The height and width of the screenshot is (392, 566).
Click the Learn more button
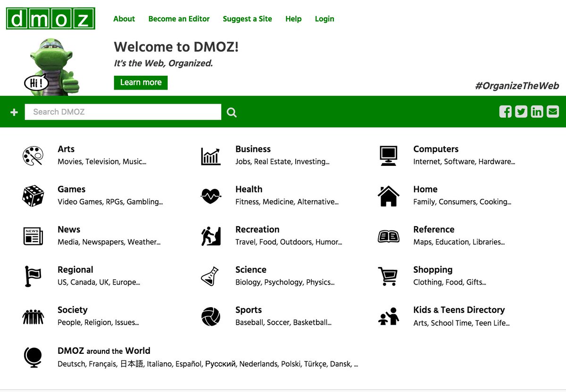tap(141, 82)
